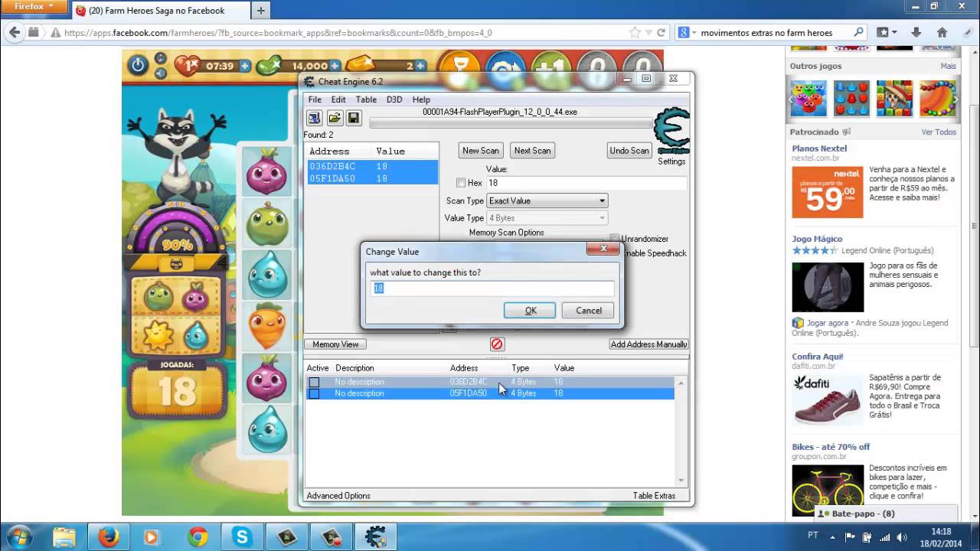Open the Scan Type Exact Value dropdown
Viewport: 980px width, 551px height.
[547, 201]
